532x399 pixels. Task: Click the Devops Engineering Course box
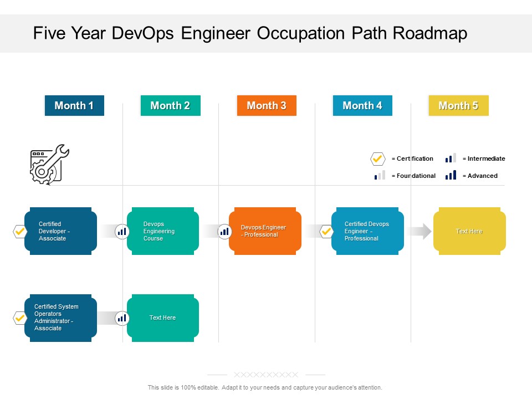coord(163,231)
